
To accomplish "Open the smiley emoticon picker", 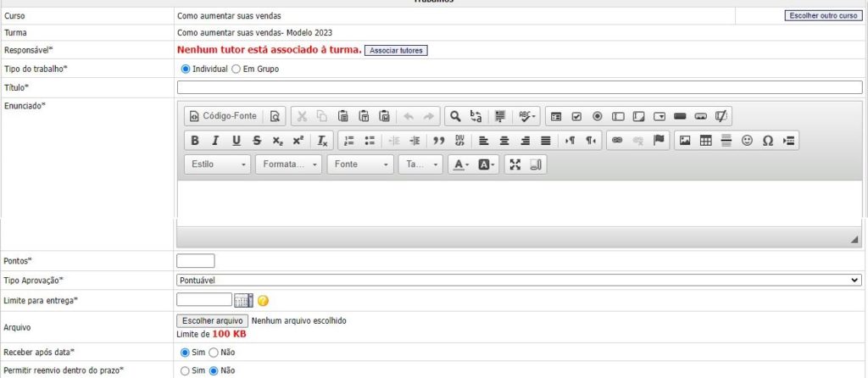I will tap(747, 141).
